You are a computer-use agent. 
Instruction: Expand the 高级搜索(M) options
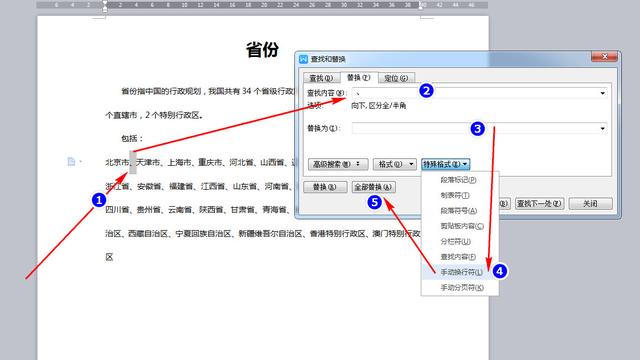(338, 164)
